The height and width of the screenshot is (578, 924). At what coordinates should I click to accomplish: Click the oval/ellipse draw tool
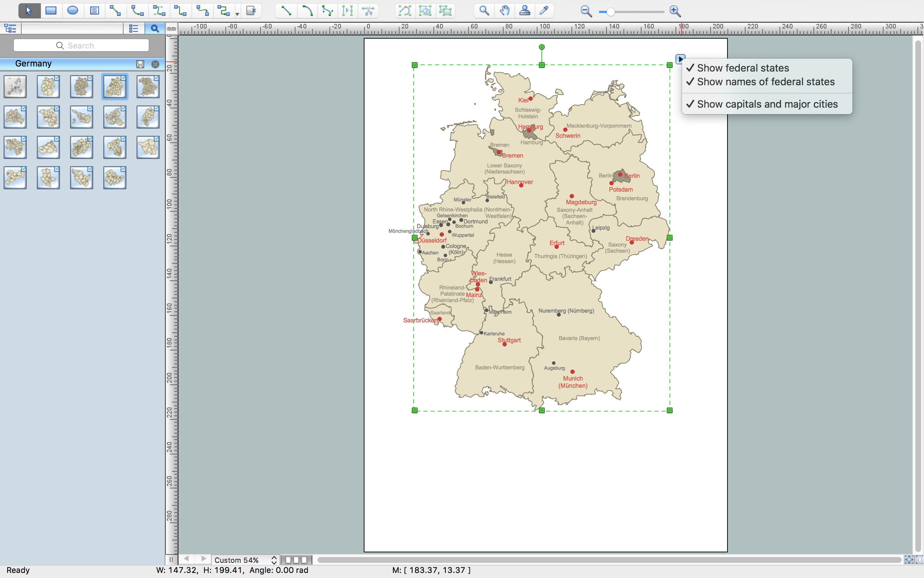click(x=72, y=11)
